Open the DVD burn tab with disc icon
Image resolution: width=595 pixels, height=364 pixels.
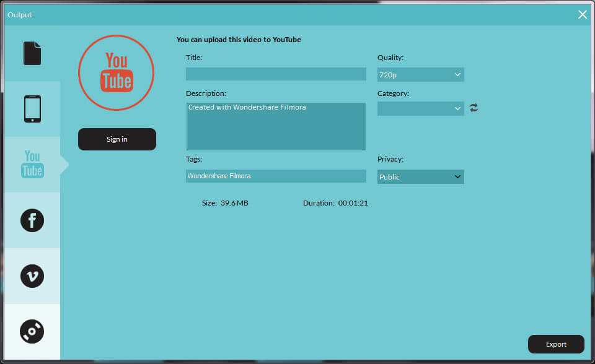[32, 331]
